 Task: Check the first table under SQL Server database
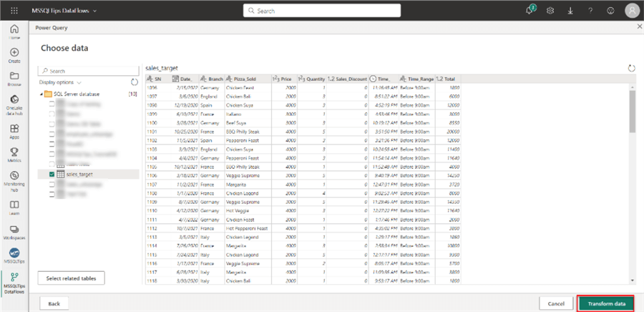click(x=52, y=104)
